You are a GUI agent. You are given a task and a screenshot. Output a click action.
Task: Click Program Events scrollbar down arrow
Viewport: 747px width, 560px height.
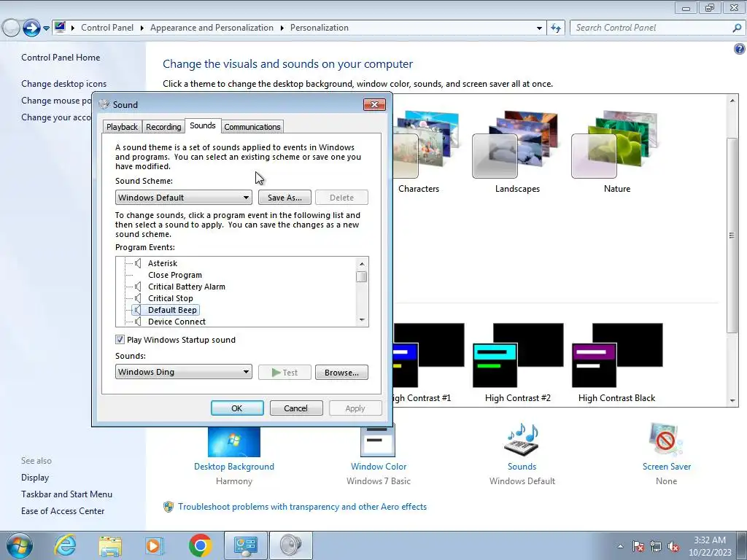[362, 320]
